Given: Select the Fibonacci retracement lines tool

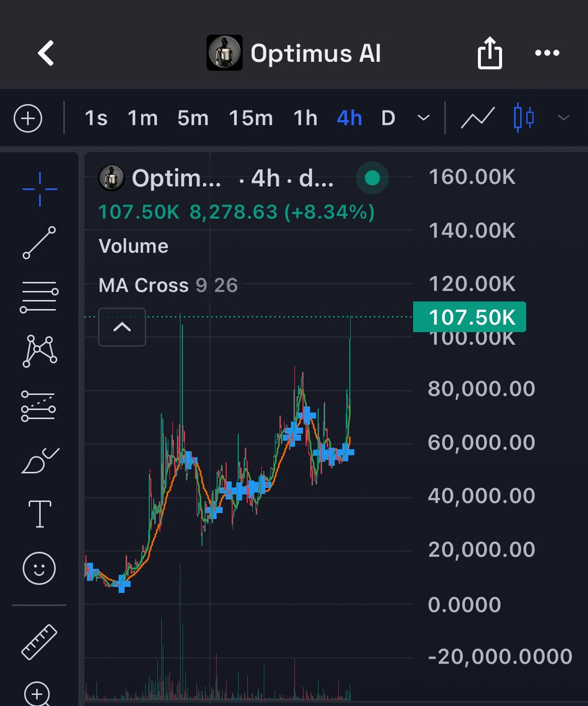Looking at the screenshot, I should (39, 297).
